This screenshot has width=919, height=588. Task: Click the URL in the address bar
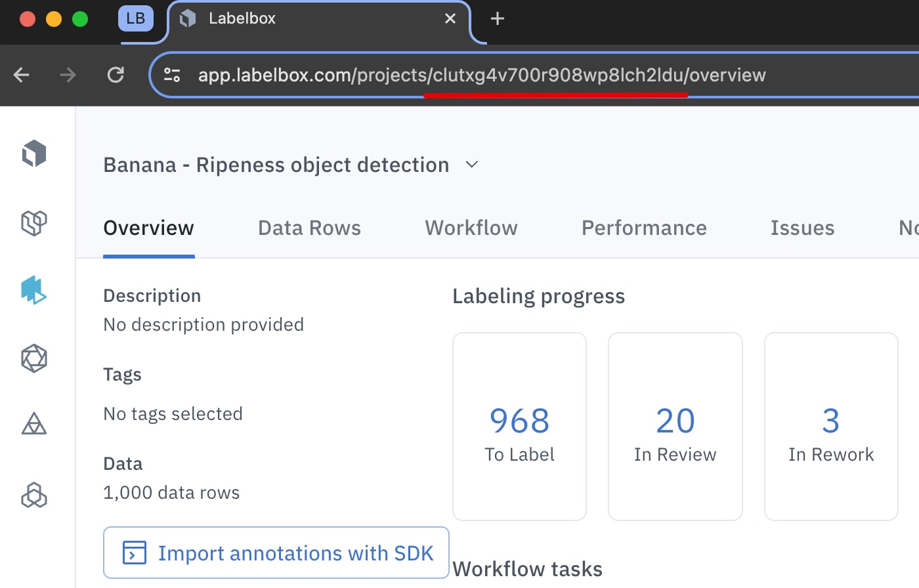[482, 75]
